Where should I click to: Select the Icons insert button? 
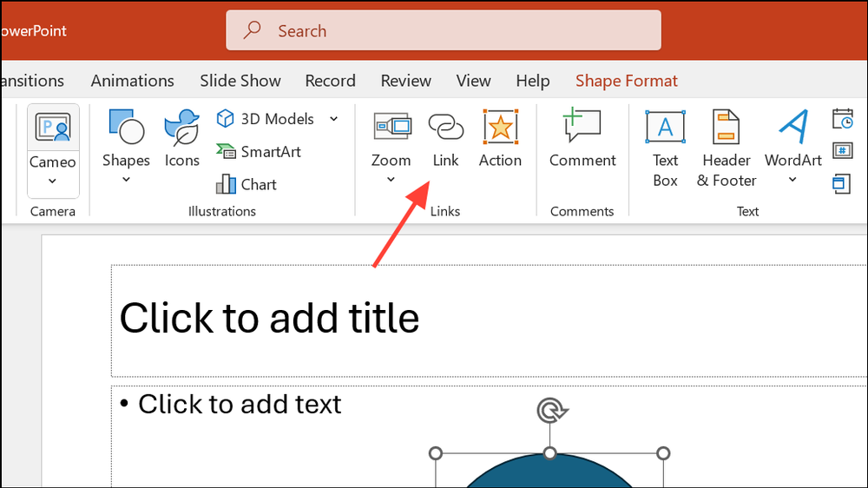pos(181,138)
